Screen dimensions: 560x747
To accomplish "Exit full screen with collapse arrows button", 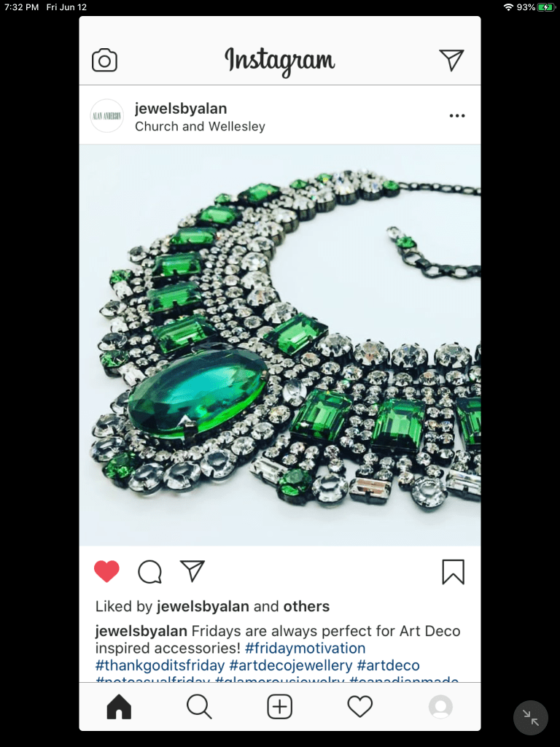I will pos(531,718).
